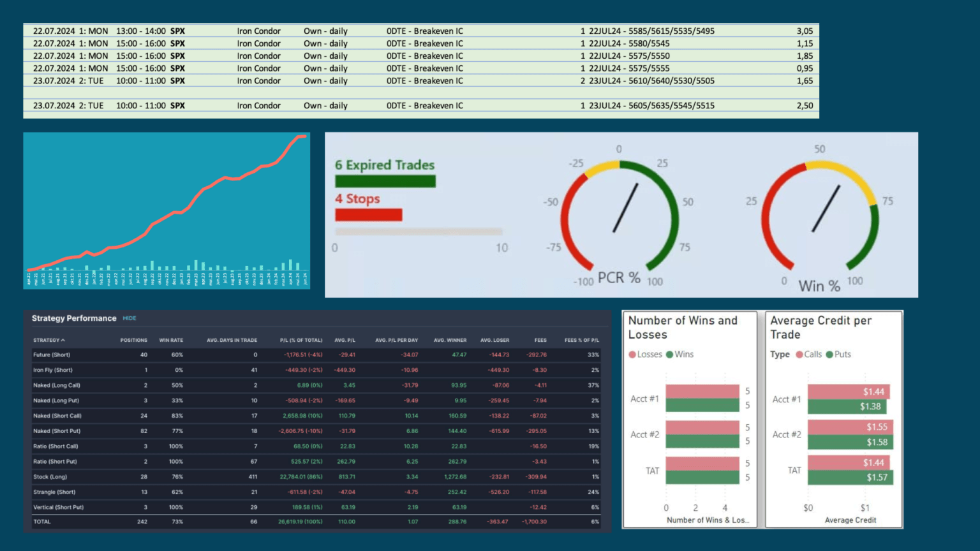
Task: Toggle the Losses legend marker
Action: [x=632, y=355]
